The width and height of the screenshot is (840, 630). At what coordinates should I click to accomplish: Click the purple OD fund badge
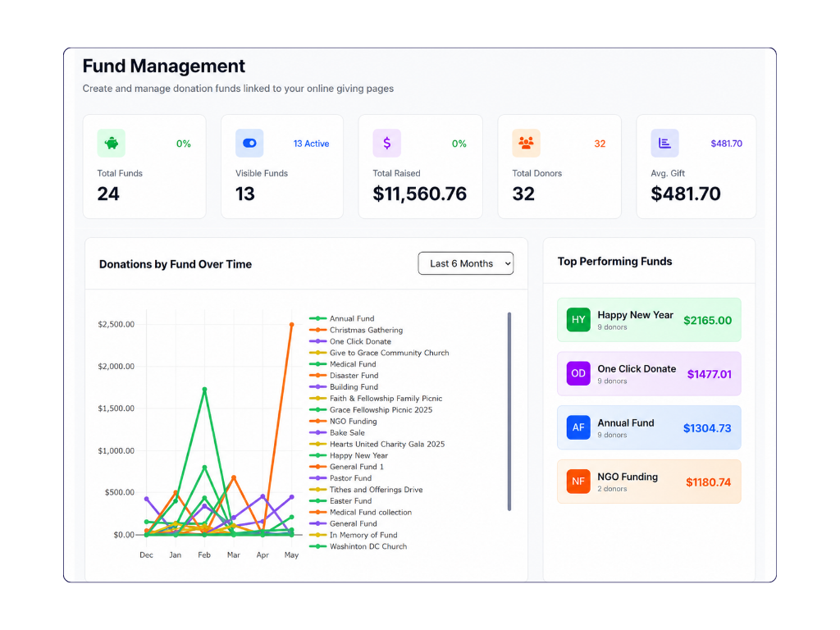578,373
